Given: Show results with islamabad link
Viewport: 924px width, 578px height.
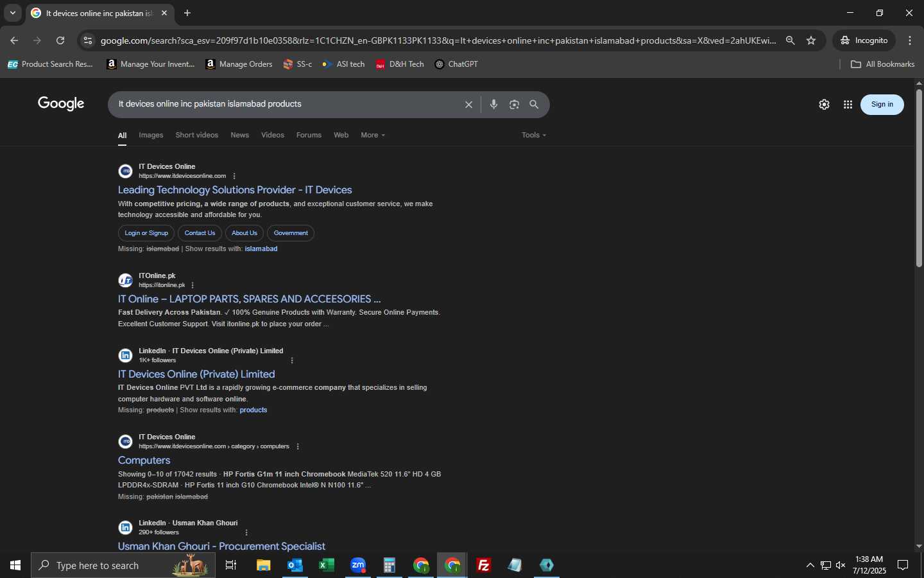Looking at the screenshot, I should [x=261, y=249].
